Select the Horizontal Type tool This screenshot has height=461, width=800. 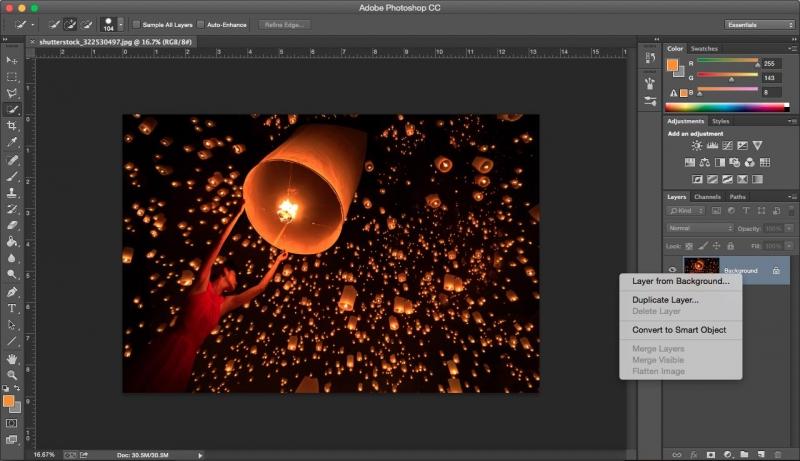[x=12, y=308]
